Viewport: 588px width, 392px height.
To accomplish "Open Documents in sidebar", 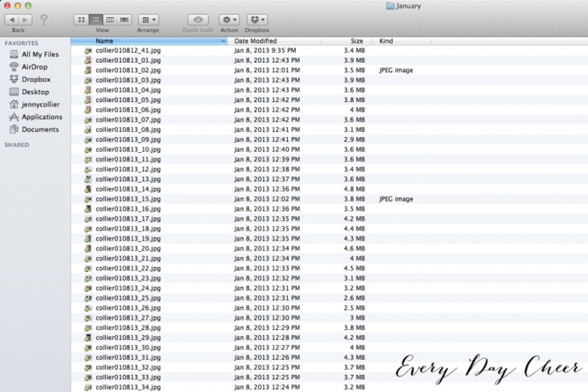I will (40, 130).
